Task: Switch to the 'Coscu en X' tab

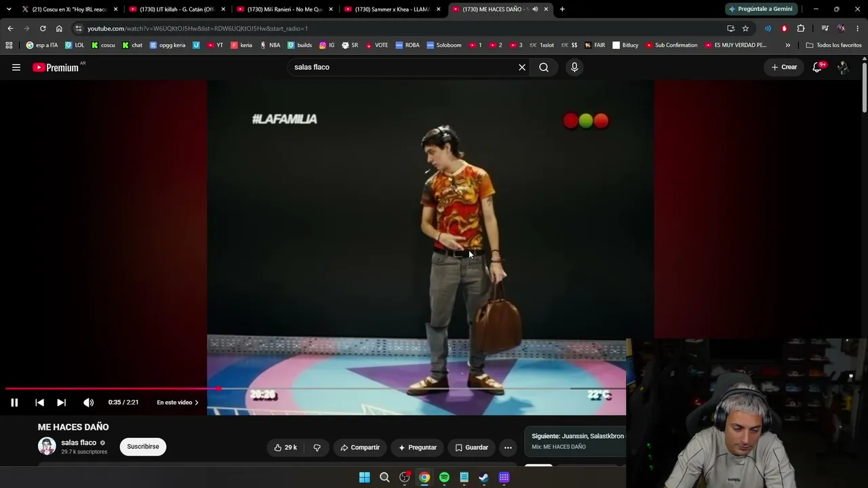Action: click(x=70, y=9)
